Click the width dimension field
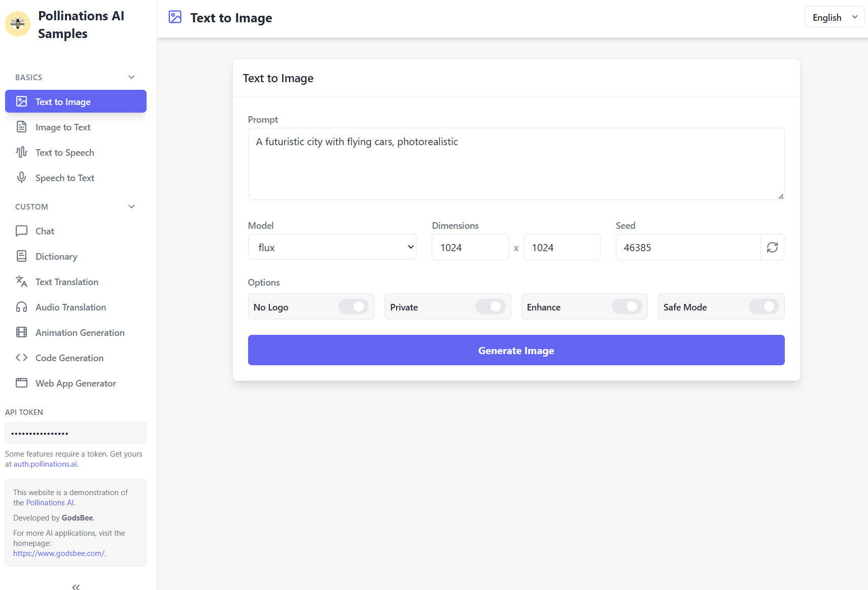This screenshot has width=868, height=590. (470, 247)
